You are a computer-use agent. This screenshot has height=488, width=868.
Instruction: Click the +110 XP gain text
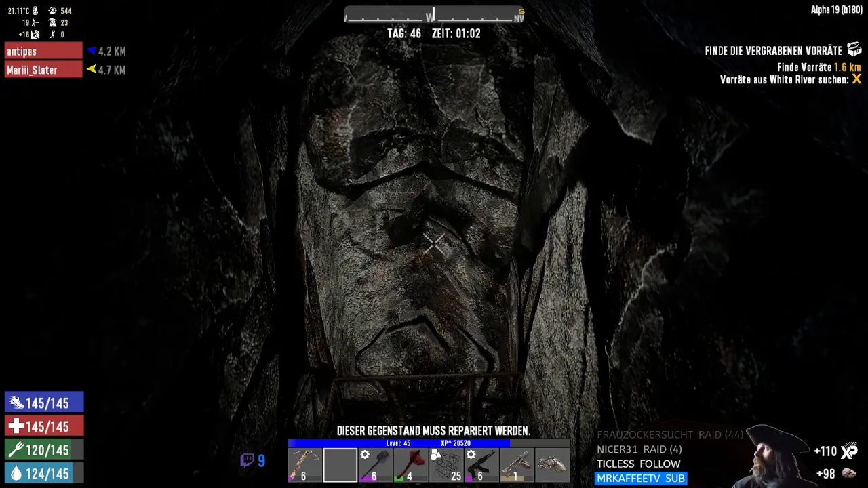(x=825, y=451)
